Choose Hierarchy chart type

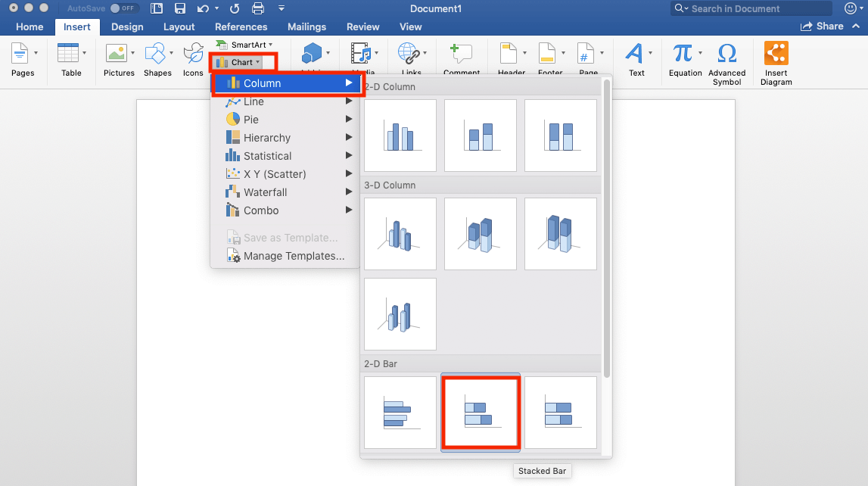(287, 138)
